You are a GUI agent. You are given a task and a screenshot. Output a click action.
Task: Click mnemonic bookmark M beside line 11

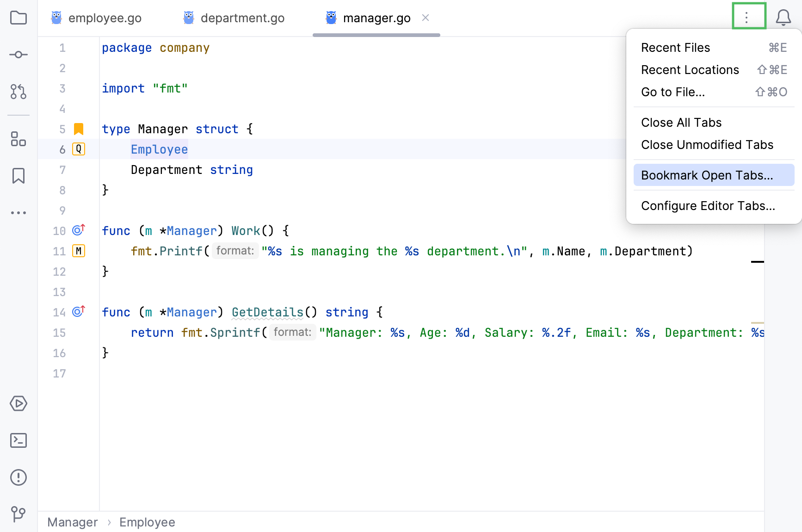tap(78, 251)
